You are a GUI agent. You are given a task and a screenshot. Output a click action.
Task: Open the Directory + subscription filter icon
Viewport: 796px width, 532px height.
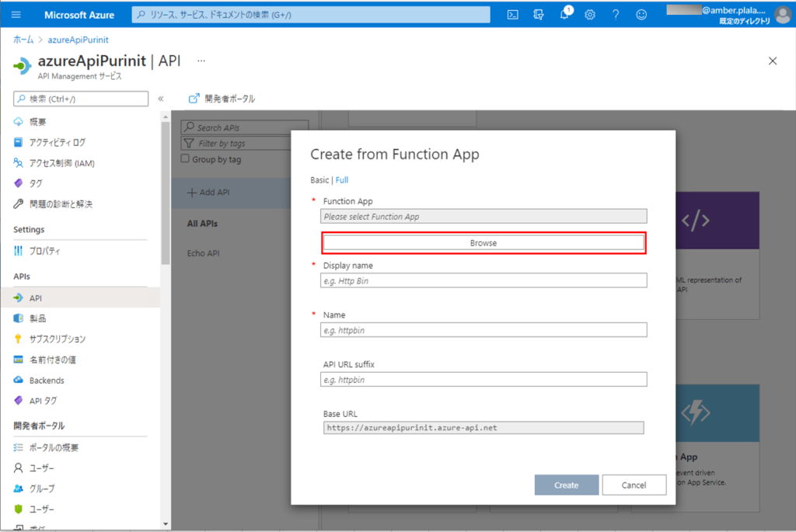pos(538,13)
